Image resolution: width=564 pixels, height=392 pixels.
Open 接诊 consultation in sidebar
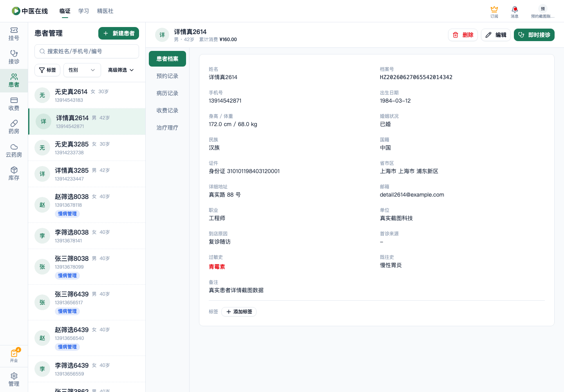pyautogui.click(x=14, y=57)
